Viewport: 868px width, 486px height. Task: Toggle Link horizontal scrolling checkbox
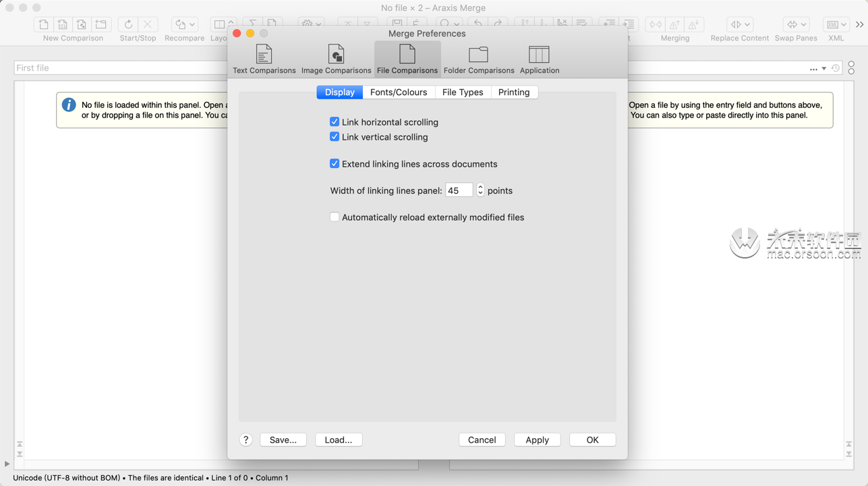335,122
